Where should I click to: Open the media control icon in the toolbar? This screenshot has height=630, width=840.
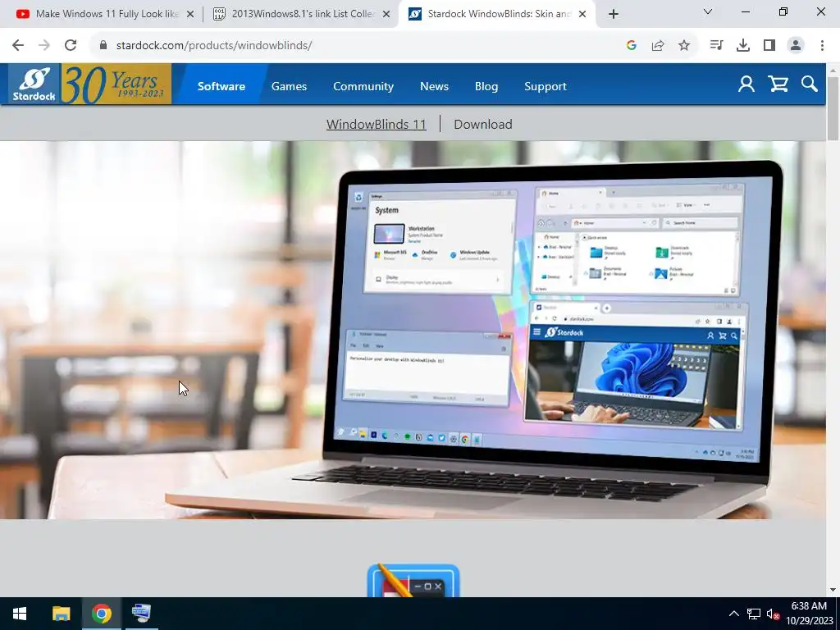pyautogui.click(x=716, y=46)
